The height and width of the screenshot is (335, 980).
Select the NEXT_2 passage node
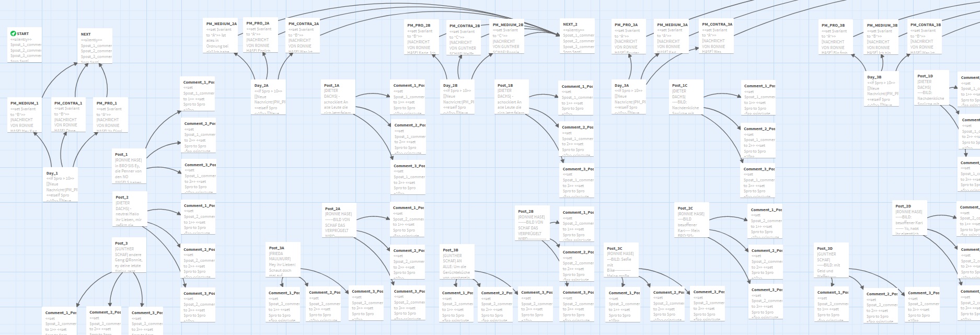(578, 36)
